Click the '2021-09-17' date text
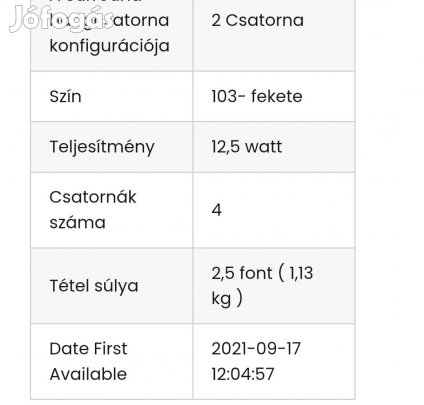This screenshot has width=424, height=405. (x=256, y=349)
